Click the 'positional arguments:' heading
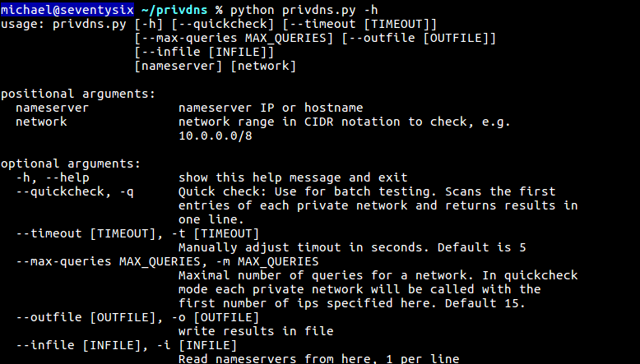Viewport: 640px width, 364px height. click(x=78, y=94)
